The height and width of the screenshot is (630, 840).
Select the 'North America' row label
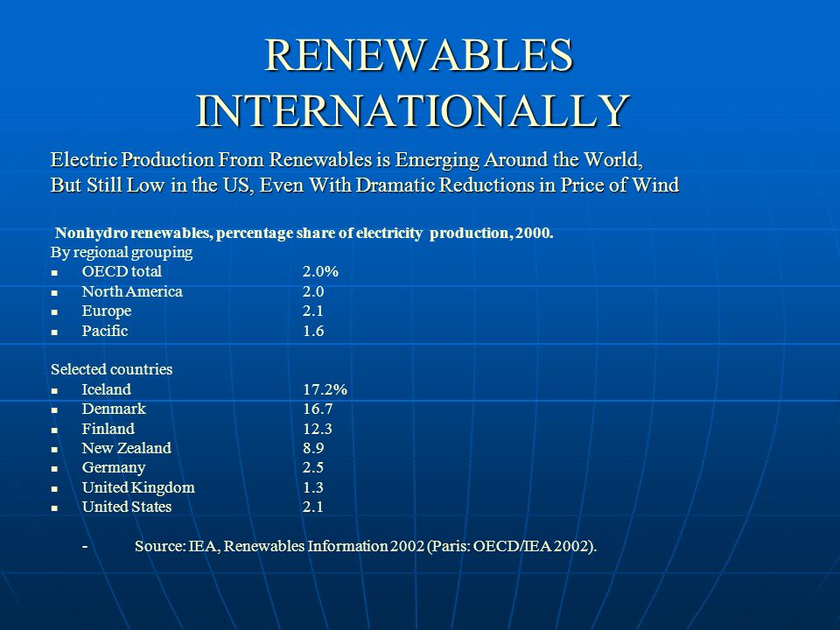(132, 291)
